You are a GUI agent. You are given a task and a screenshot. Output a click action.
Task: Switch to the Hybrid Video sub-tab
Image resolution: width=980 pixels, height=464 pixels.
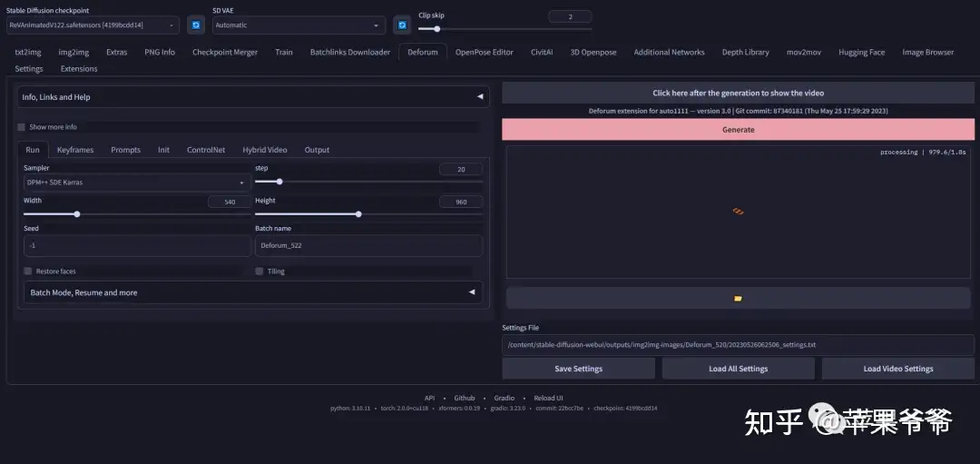(265, 150)
